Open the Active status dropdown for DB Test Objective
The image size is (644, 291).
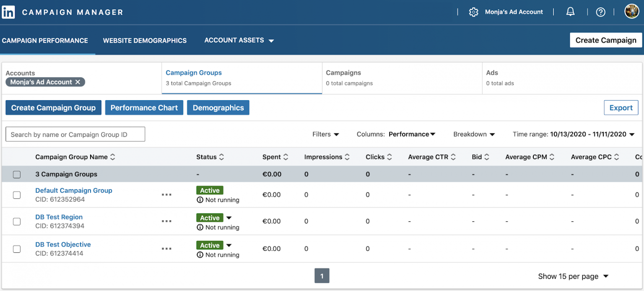[228, 245]
